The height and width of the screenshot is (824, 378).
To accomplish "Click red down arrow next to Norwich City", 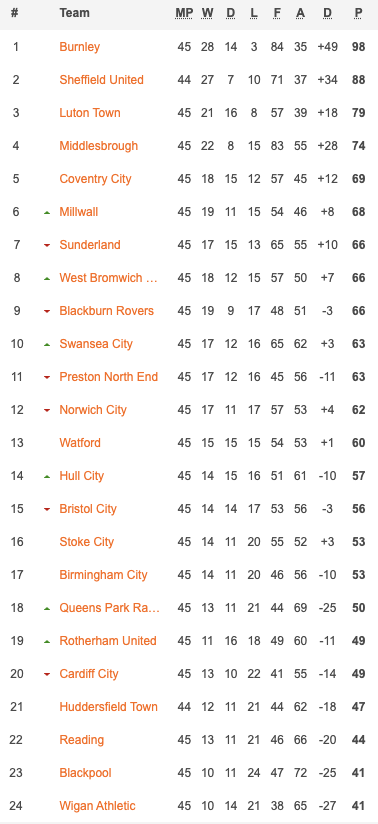I will (47, 410).
